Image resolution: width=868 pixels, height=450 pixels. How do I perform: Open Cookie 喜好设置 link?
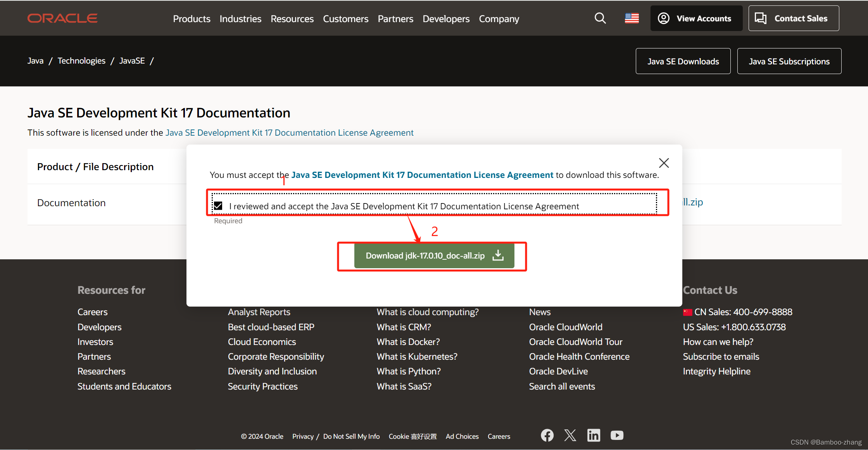[412, 436]
